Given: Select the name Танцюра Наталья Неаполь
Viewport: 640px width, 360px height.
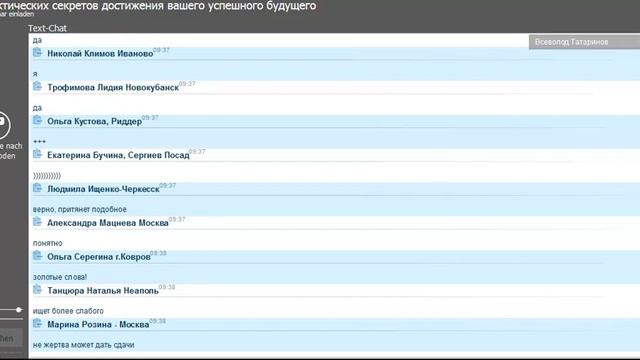Looking at the screenshot, I should pyautogui.click(x=103, y=291).
